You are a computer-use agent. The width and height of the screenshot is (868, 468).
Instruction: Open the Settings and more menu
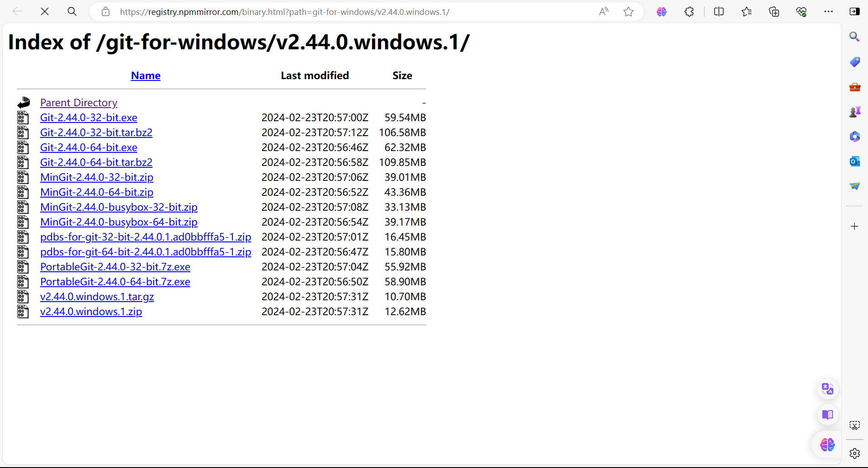[829, 12]
